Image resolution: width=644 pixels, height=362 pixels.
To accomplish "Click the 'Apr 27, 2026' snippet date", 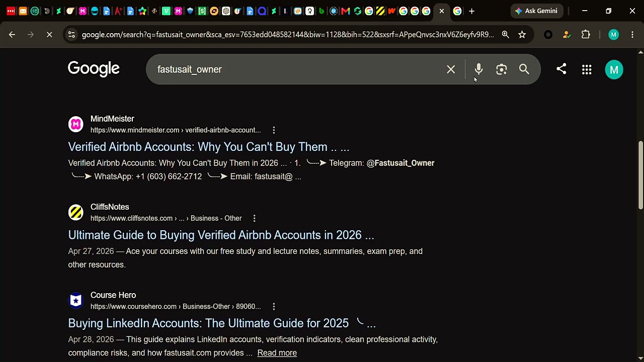I will [91, 251].
